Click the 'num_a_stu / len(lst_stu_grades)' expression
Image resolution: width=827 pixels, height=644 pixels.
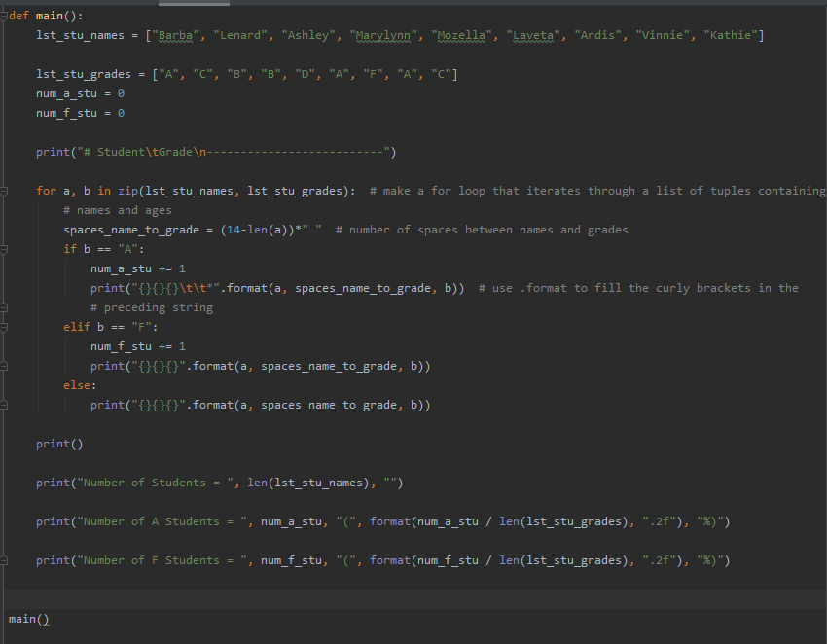pos(522,521)
